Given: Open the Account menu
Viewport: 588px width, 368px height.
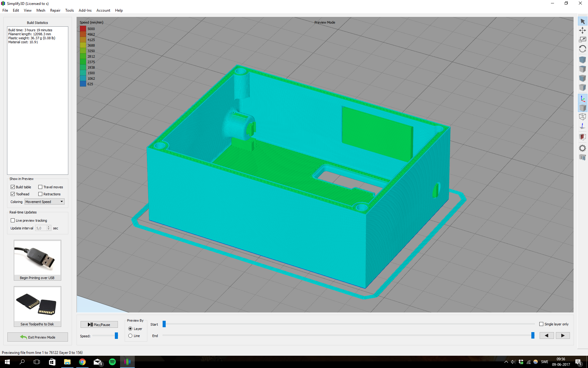Looking at the screenshot, I should pos(103,10).
